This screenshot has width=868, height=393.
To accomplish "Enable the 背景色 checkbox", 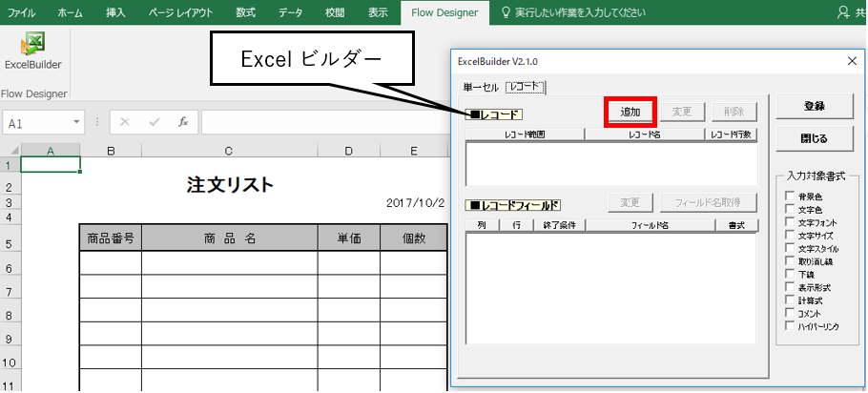I will (790, 196).
